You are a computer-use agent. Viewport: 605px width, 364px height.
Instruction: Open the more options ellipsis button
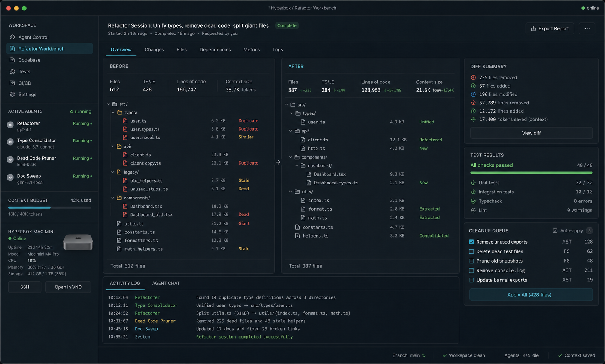click(587, 28)
